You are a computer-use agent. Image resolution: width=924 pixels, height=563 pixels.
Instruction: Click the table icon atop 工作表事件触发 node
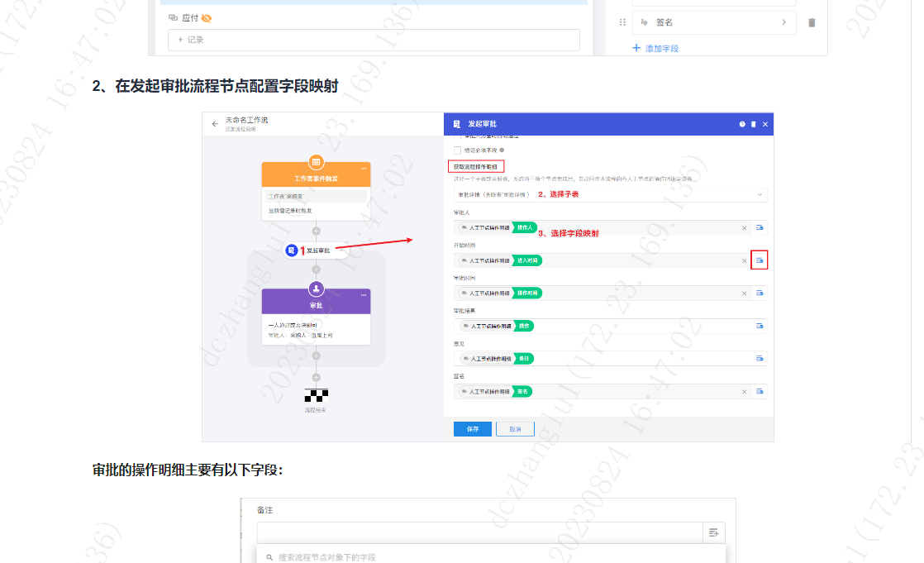click(x=316, y=162)
